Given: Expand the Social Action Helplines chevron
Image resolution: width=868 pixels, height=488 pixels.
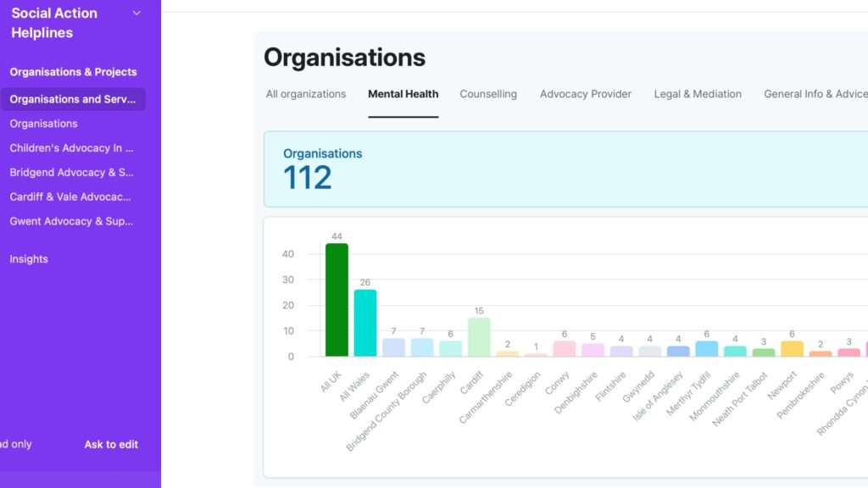Looking at the screenshot, I should 136,14.
